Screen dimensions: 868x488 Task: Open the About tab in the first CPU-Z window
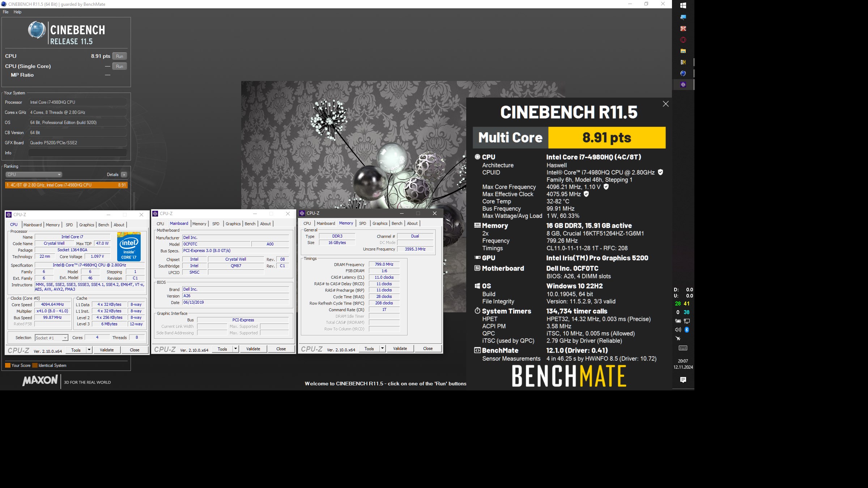119,225
